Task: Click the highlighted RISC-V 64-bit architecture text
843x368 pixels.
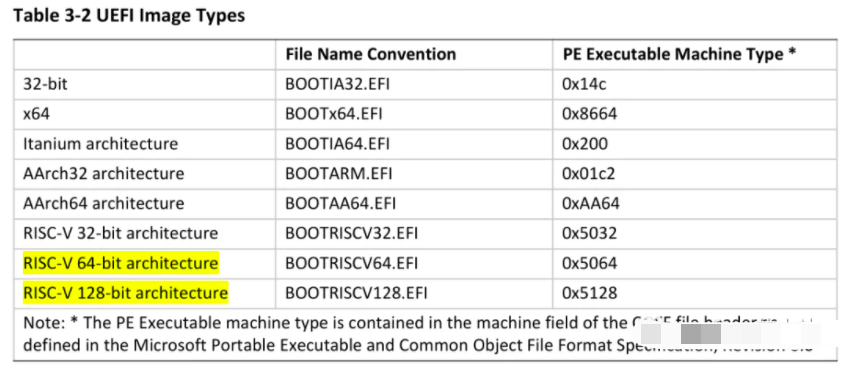Action: 120,263
